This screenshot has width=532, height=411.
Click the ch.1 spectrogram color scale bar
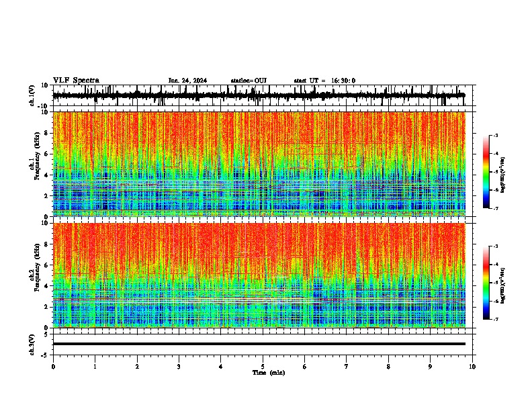[486, 172]
